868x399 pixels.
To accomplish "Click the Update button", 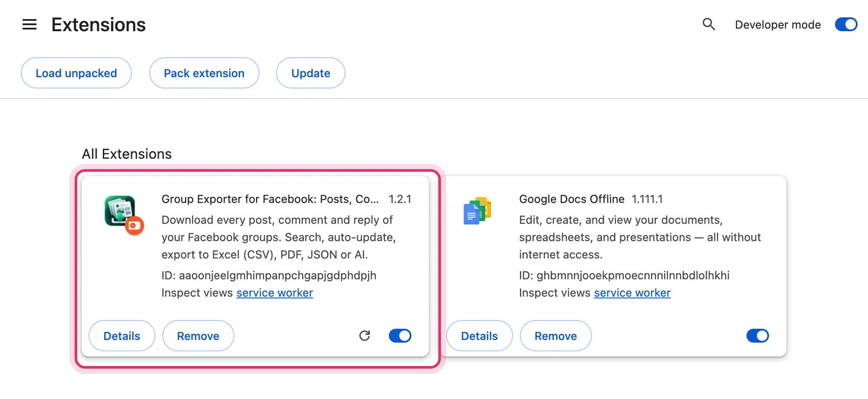I will coord(311,73).
